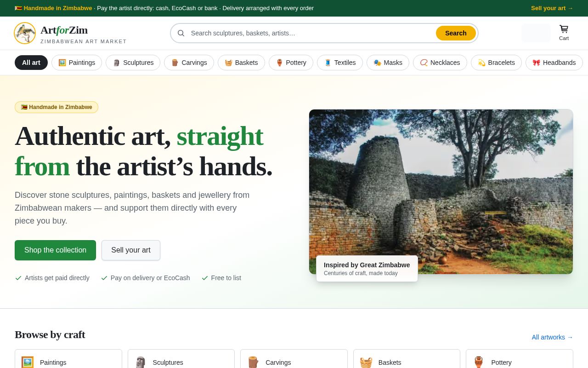
Task: Click "Free to list" text
Action: (226, 278)
